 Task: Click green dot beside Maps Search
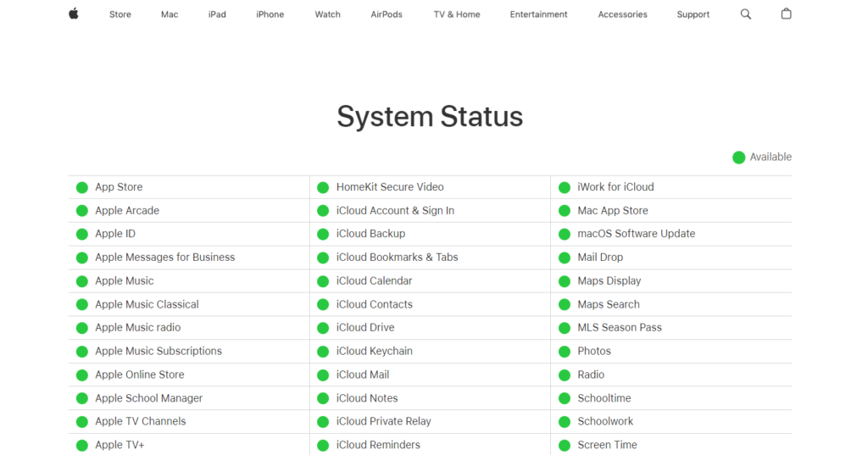(564, 304)
